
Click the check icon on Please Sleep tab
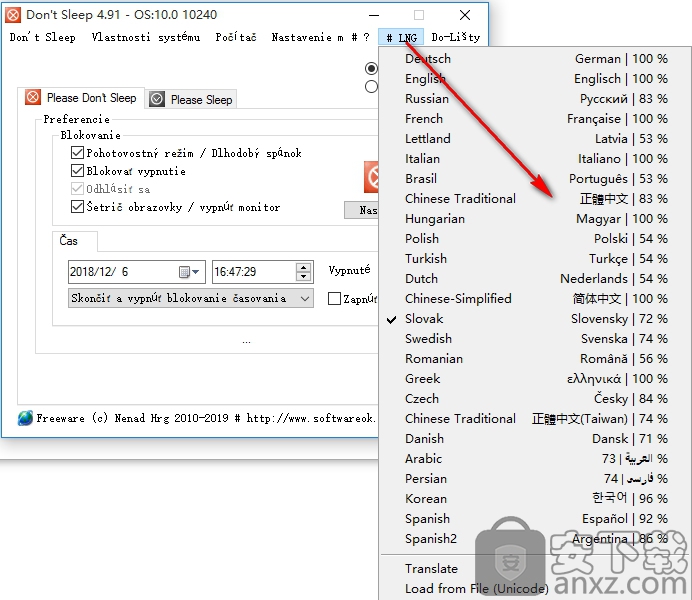(x=157, y=99)
